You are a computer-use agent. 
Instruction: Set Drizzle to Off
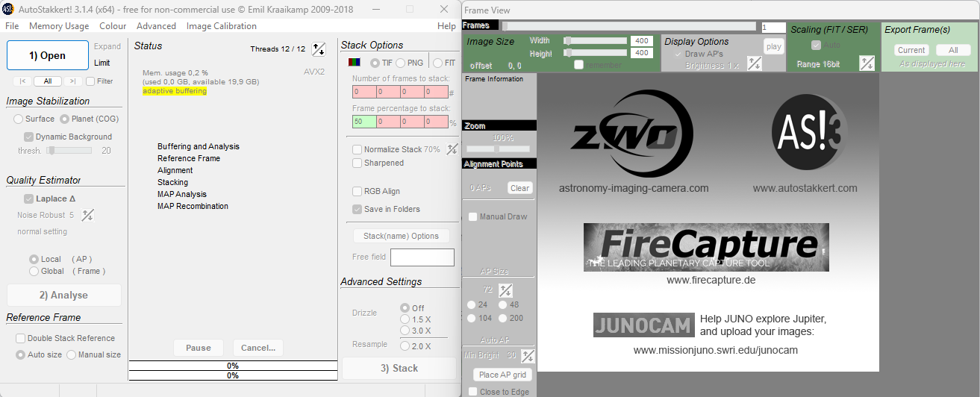click(405, 307)
